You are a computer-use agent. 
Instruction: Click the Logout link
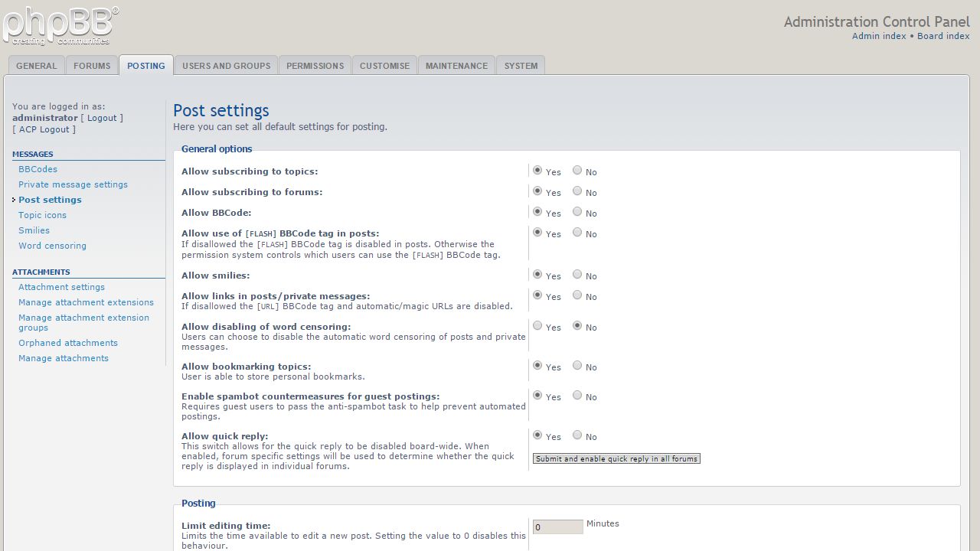[x=102, y=118]
